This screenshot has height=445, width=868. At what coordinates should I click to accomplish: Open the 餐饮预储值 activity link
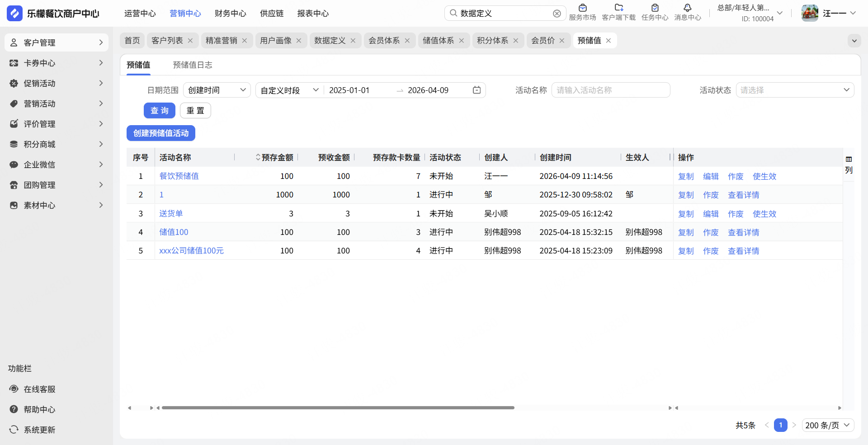(179, 176)
